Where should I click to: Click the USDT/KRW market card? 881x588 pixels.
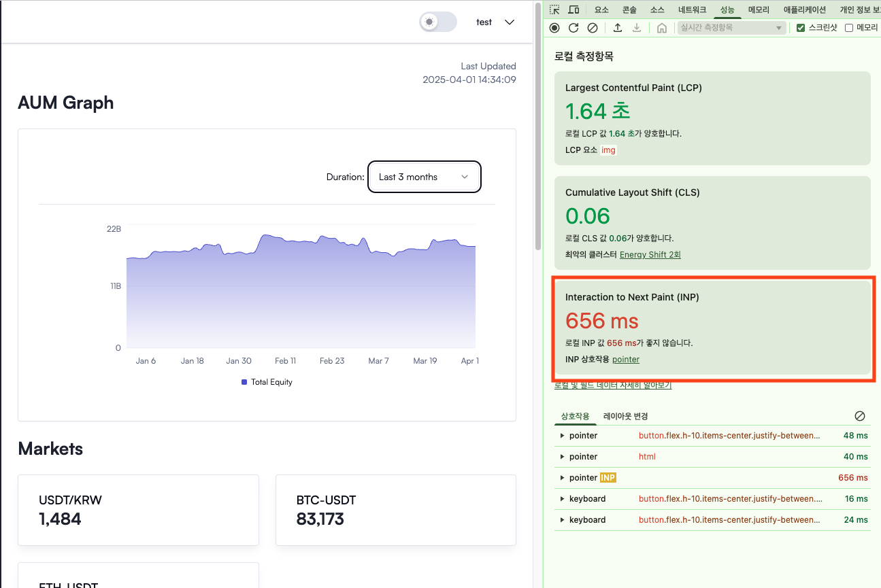(x=138, y=510)
